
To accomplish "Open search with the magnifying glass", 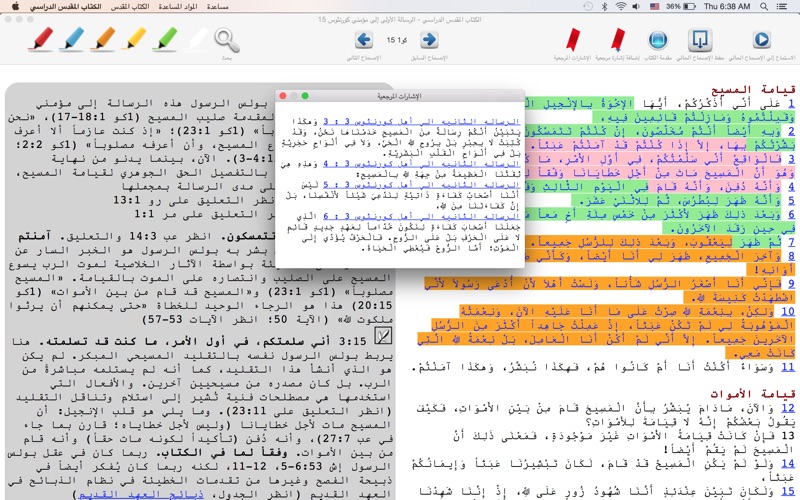I will (x=227, y=40).
